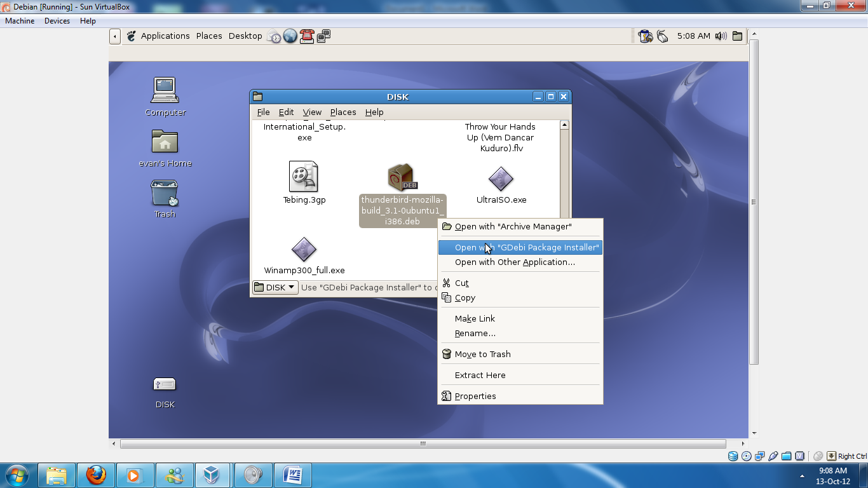Image resolution: width=868 pixels, height=488 pixels.
Task: Collapse the top panel with the left hide arrow
Action: click(114, 36)
